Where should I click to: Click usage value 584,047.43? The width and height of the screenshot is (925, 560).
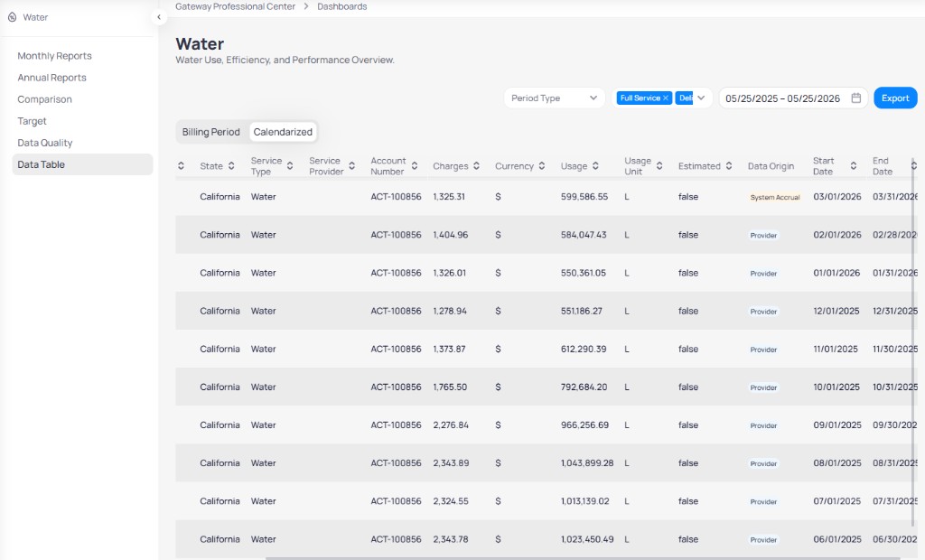584,234
